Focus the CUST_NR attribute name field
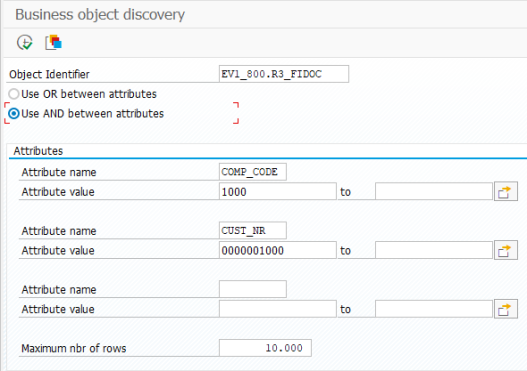This screenshot has width=527, height=371. (253, 231)
